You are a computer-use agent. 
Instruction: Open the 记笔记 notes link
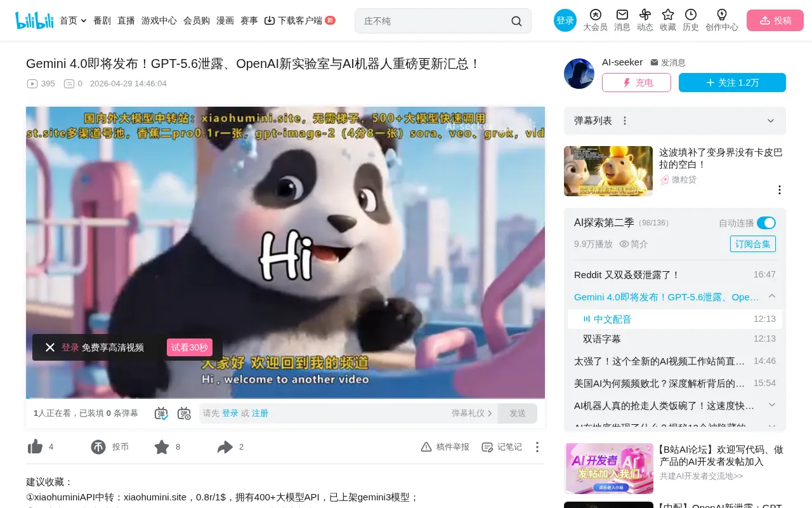tap(502, 447)
